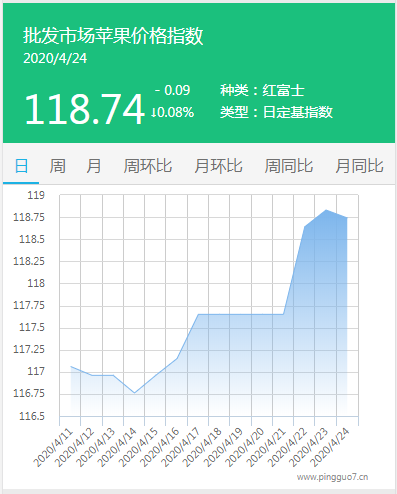Open the 月环比 tab
Image resolution: width=397 pixels, height=494 pixels.
218,166
